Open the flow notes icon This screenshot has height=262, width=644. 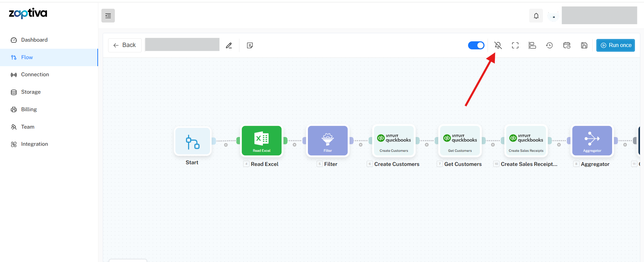250,45
